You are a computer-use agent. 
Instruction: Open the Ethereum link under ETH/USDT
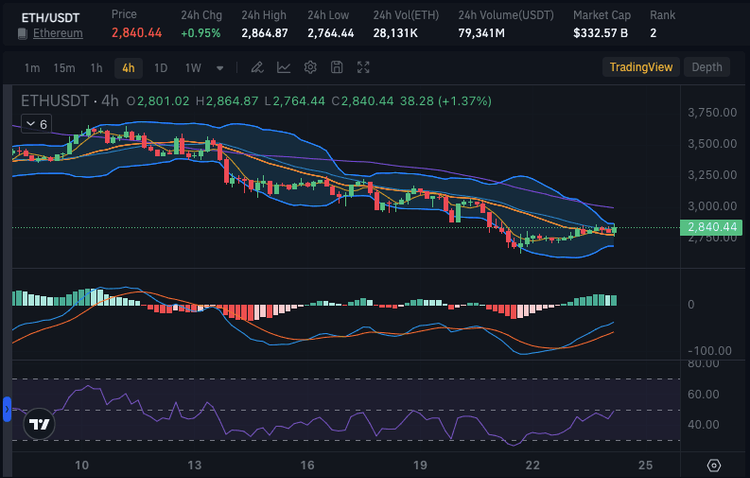click(x=58, y=34)
